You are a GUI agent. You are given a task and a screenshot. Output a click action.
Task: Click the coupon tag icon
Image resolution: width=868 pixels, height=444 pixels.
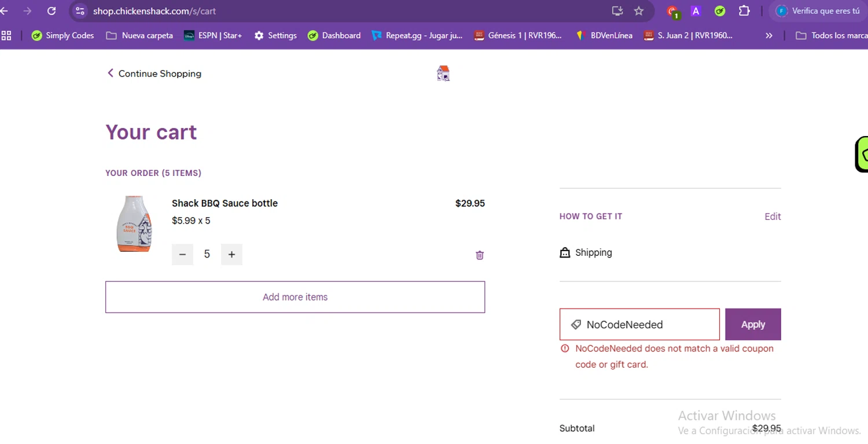click(576, 325)
